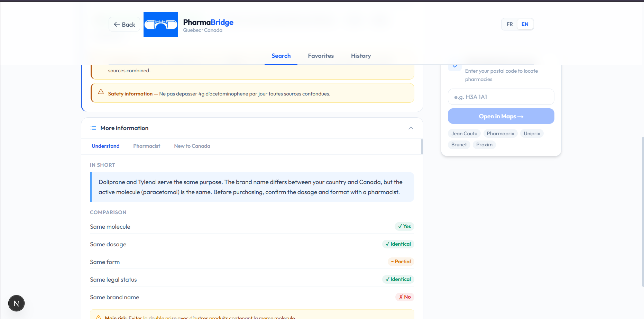The width and height of the screenshot is (644, 319).
Task: Choose the Brunet pharmacy chip
Action: coord(459,145)
